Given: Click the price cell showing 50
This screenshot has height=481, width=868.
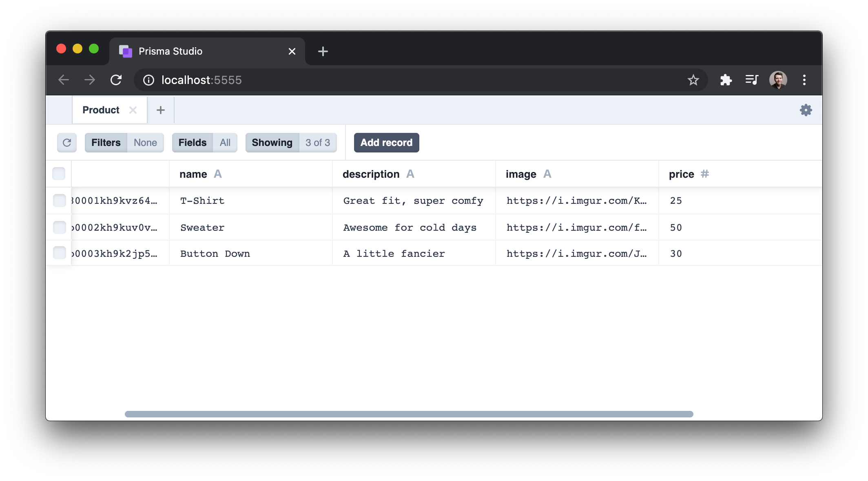Looking at the screenshot, I should coord(676,227).
